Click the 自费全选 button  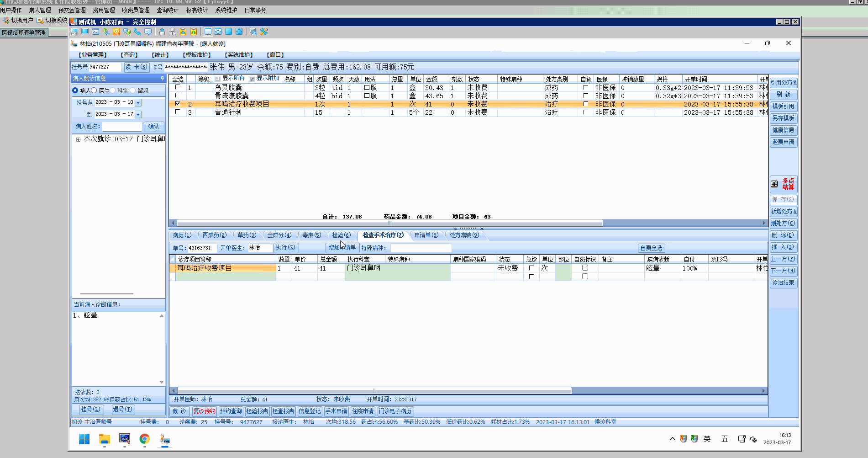pos(651,248)
